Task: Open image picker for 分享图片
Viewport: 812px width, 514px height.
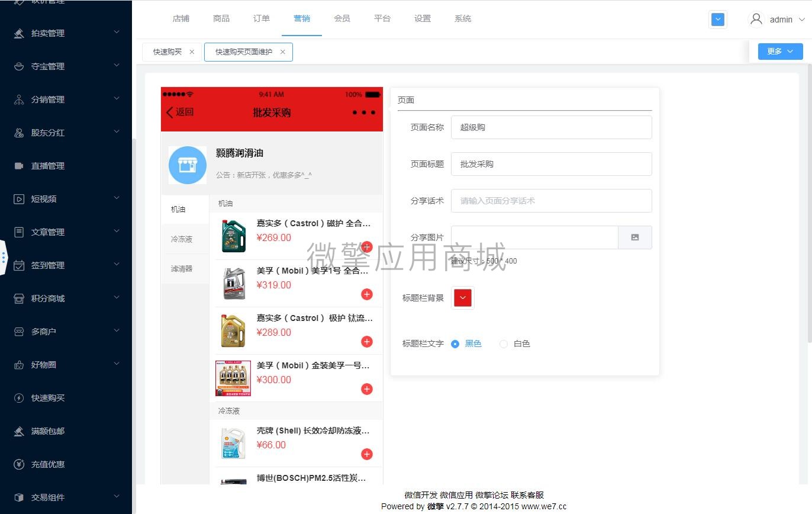Action: pyautogui.click(x=635, y=237)
